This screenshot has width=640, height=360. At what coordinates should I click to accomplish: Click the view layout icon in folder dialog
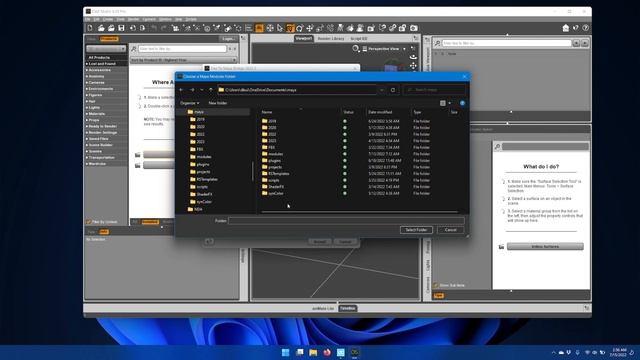(x=443, y=103)
